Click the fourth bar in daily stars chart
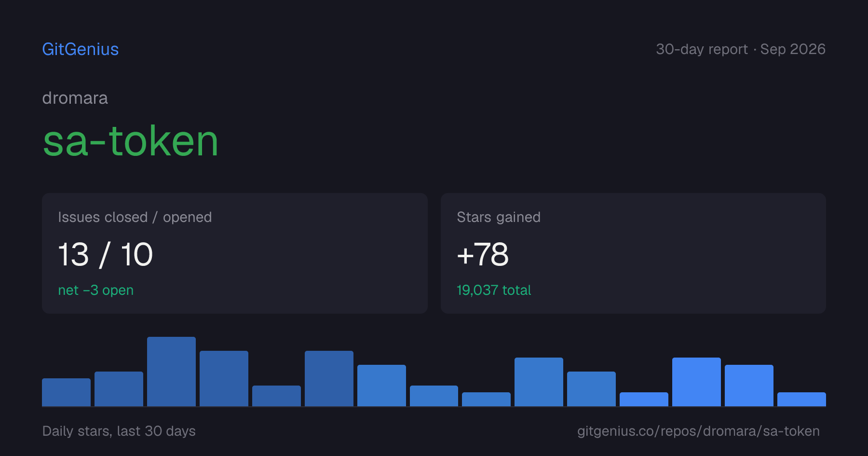 pyautogui.click(x=224, y=378)
